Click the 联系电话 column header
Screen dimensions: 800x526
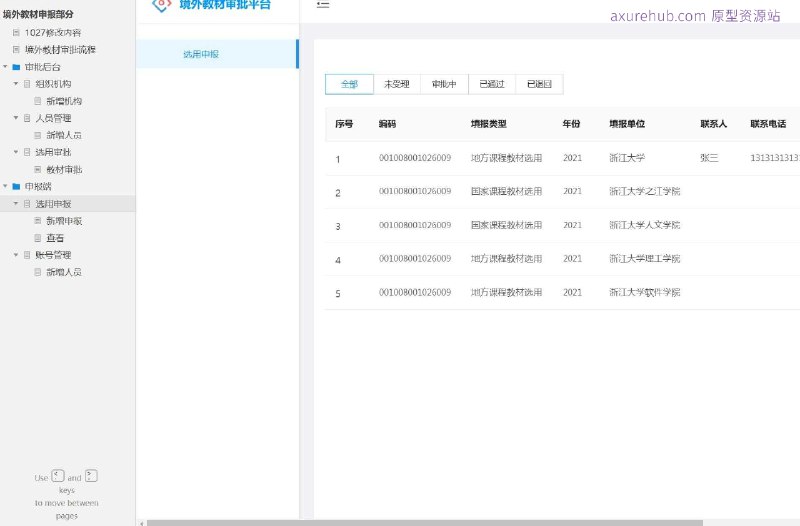coord(768,124)
